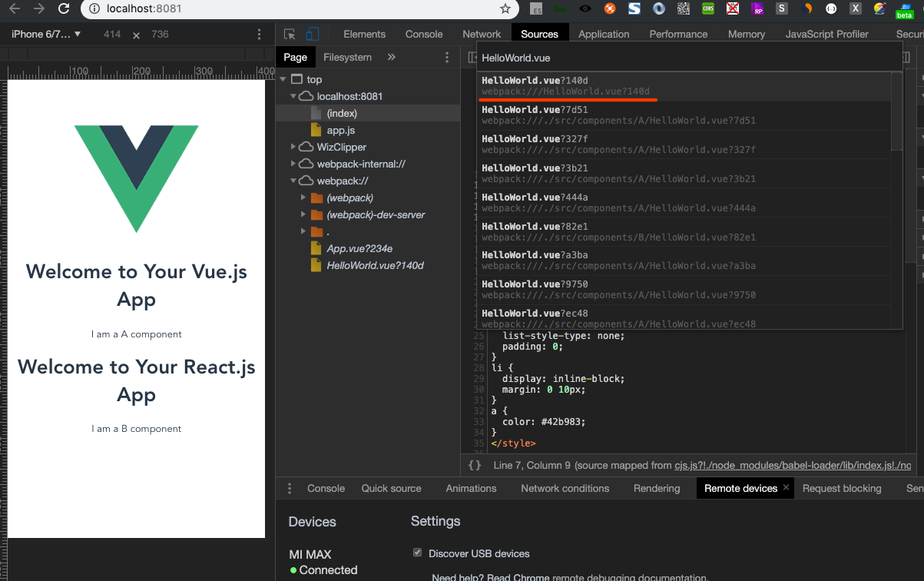Expand the (webpack)-dev-server folder

click(303, 214)
